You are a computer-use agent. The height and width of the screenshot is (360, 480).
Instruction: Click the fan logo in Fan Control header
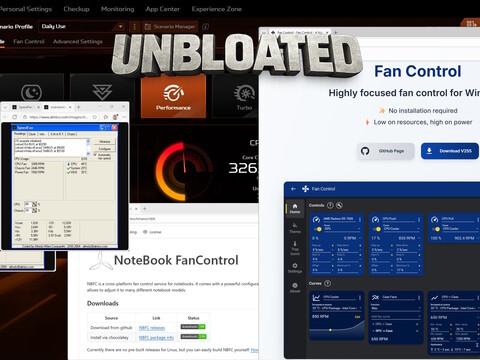(305, 189)
